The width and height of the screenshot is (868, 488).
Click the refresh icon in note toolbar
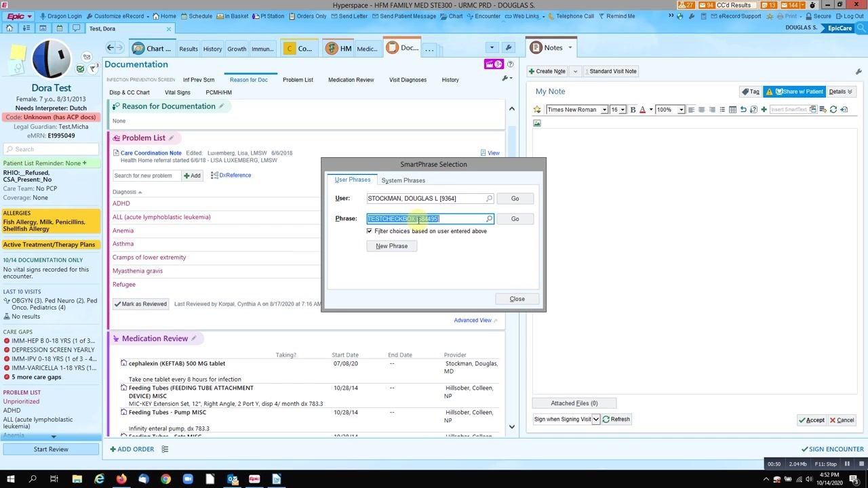[x=833, y=110]
